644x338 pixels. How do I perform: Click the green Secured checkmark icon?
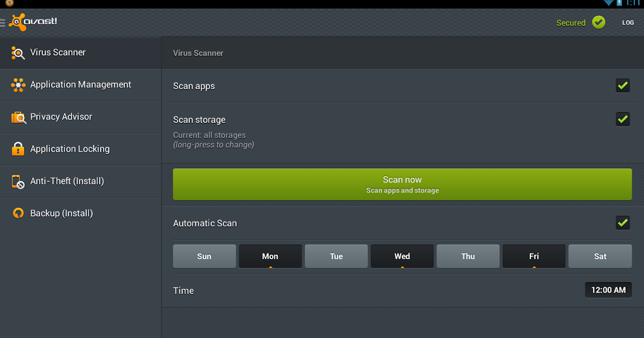598,23
